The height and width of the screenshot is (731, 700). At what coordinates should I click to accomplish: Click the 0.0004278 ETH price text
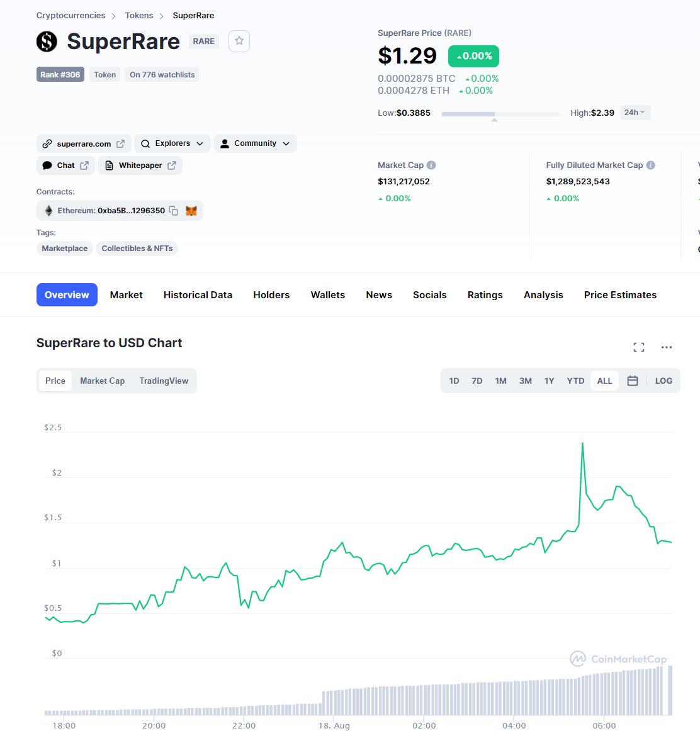tap(414, 91)
